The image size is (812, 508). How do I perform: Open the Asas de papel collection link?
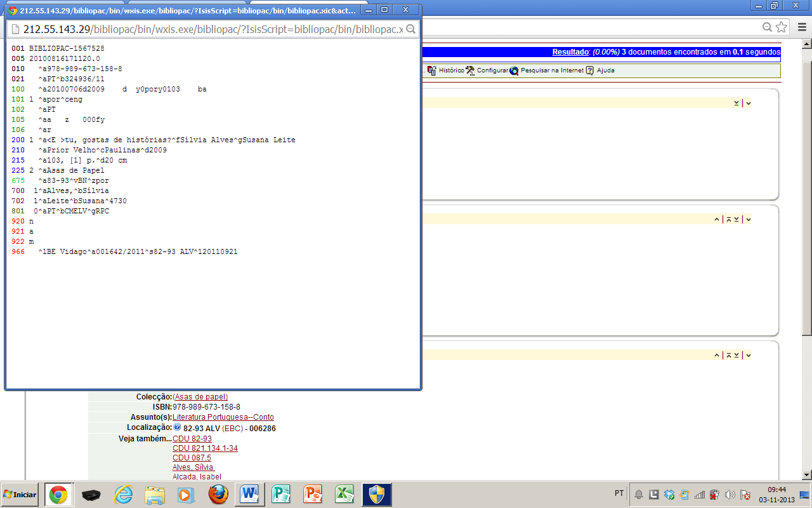[200, 397]
